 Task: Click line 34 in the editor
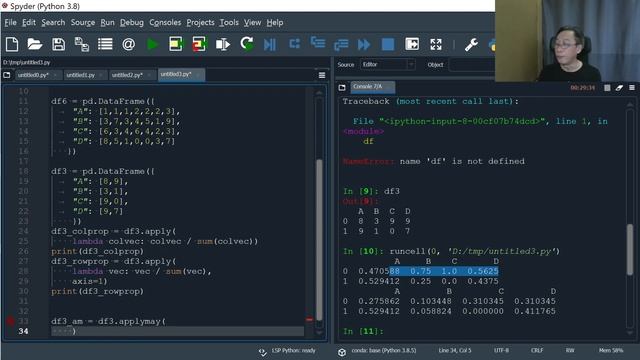pos(177,331)
